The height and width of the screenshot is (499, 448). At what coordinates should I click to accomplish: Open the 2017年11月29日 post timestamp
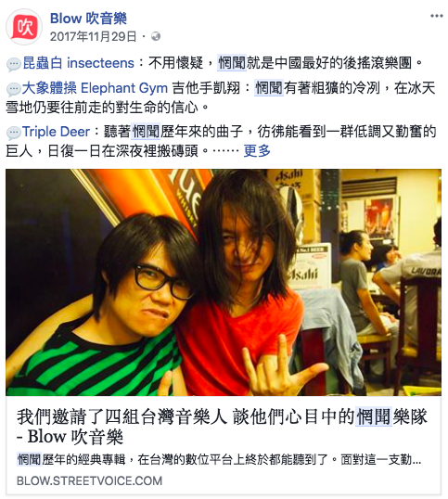pyautogui.click(x=94, y=36)
